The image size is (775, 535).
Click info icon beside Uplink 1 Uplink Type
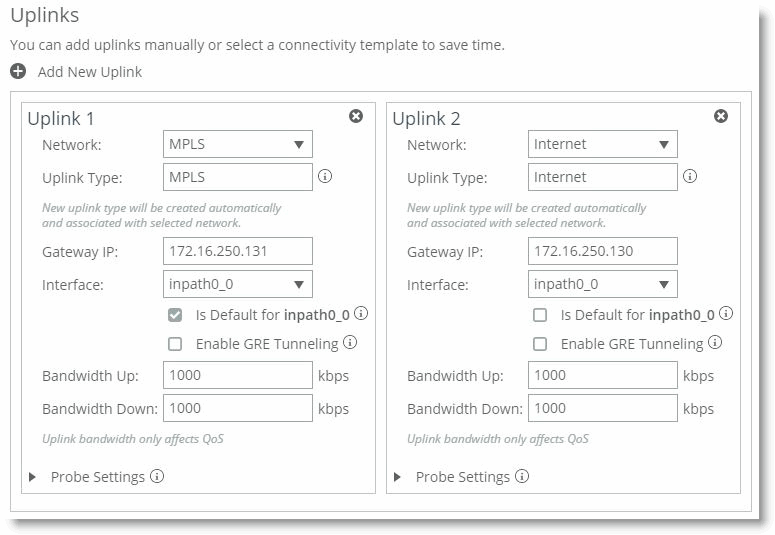click(324, 177)
